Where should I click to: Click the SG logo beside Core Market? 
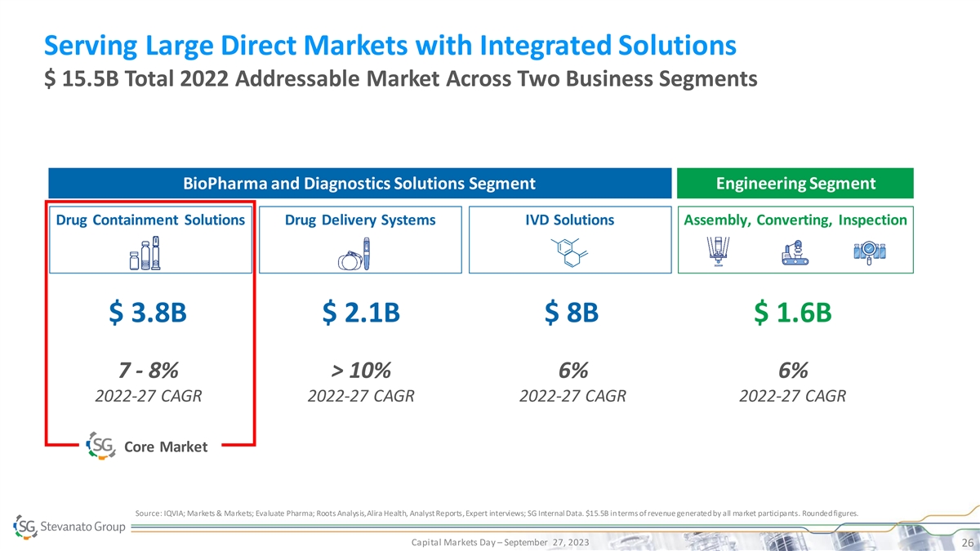(x=100, y=446)
